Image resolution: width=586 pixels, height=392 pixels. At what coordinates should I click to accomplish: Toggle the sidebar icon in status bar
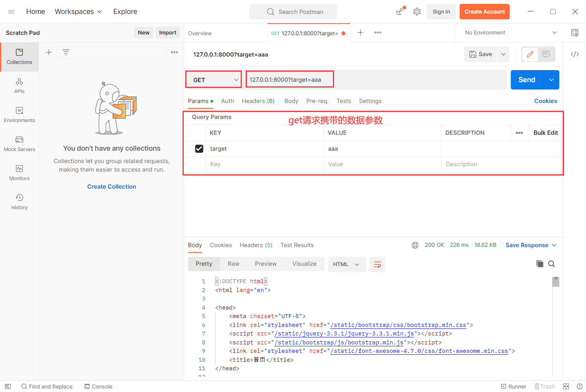[x=8, y=387]
